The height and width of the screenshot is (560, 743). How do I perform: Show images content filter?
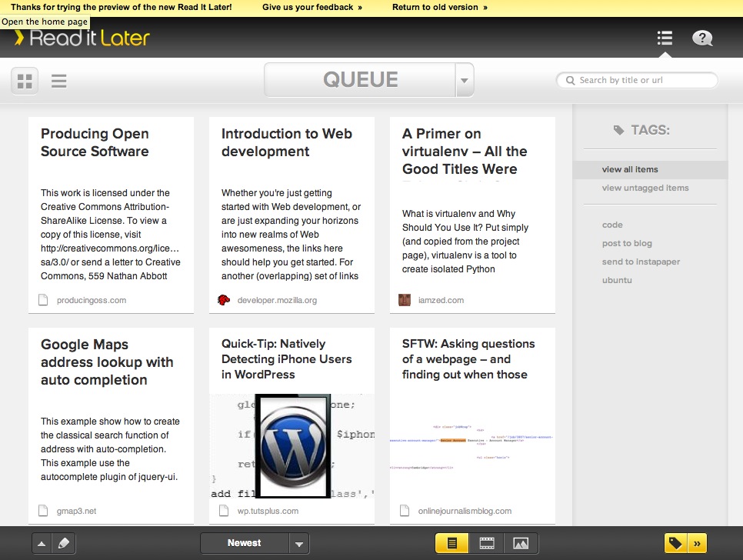coord(521,543)
